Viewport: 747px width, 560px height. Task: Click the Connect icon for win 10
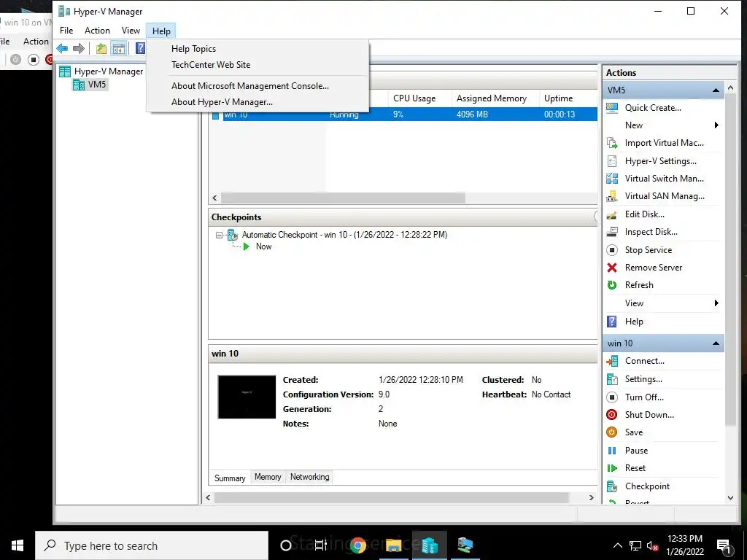tap(612, 361)
